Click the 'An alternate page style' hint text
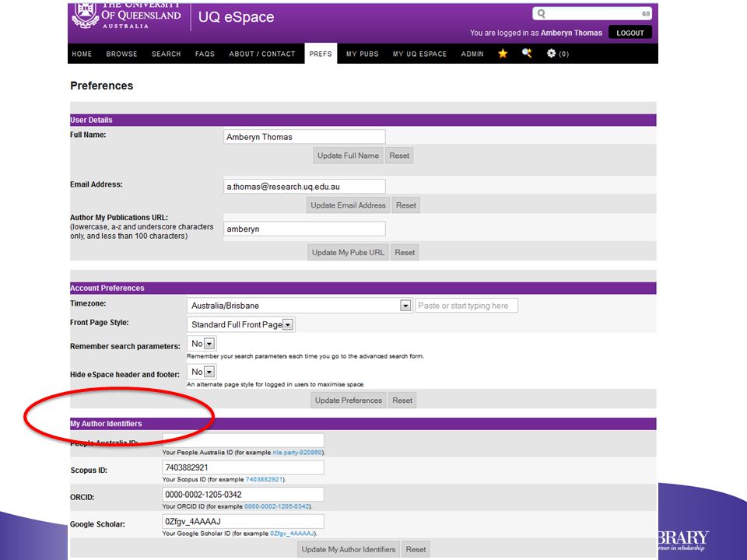 coord(275,384)
